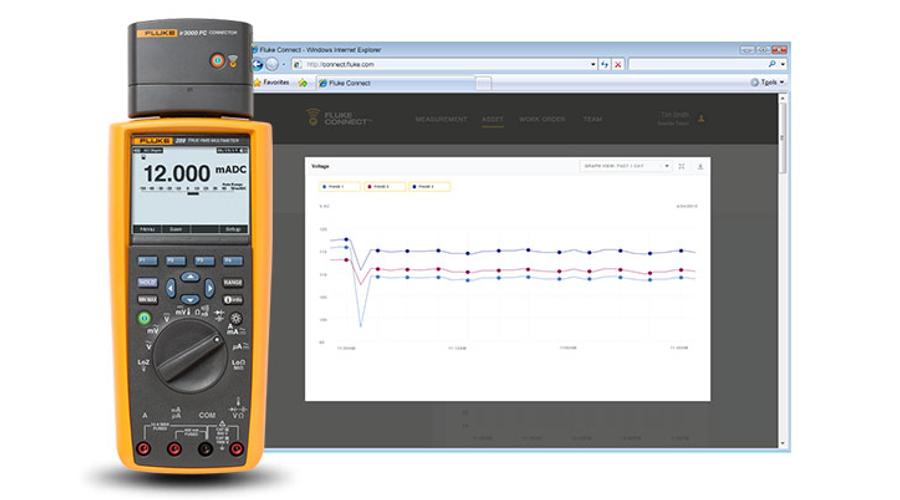Click the 12.000 reading on the meter display
Image resolution: width=900 pixels, height=500 pixels.
(177, 173)
